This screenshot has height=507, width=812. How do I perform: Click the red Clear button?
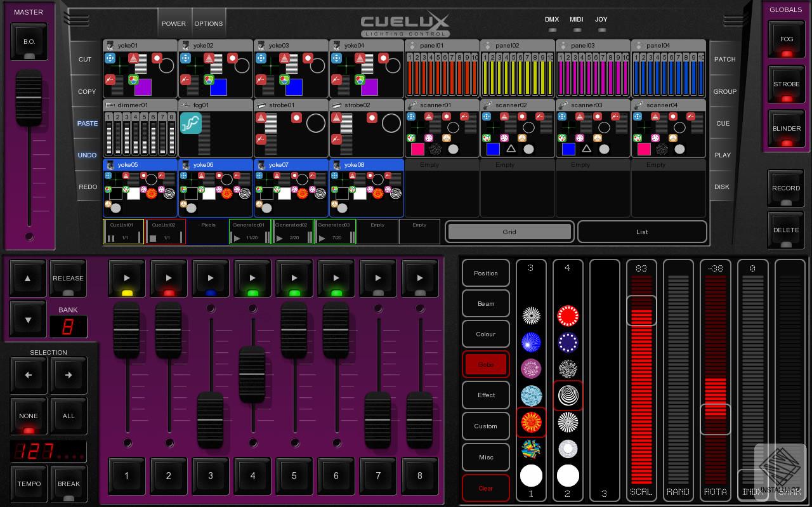point(486,488)
